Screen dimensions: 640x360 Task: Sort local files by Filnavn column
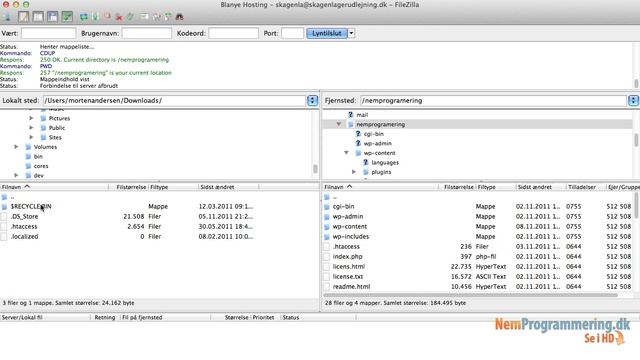[54, 187]
